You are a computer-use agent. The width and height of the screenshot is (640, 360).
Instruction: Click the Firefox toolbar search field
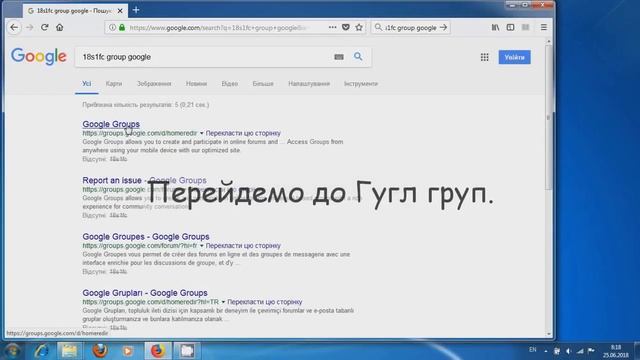tap(410, 27)
